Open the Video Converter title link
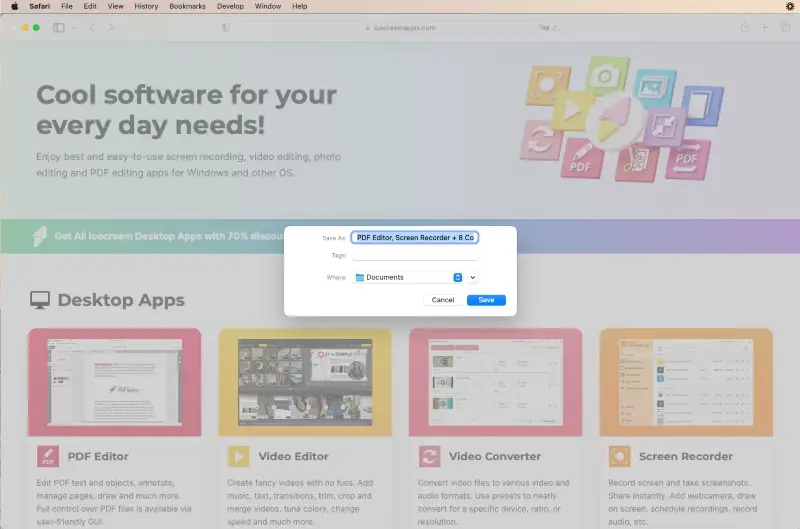Image resolution: width=800 pixels, height=529 pixels. pos(495,457)
